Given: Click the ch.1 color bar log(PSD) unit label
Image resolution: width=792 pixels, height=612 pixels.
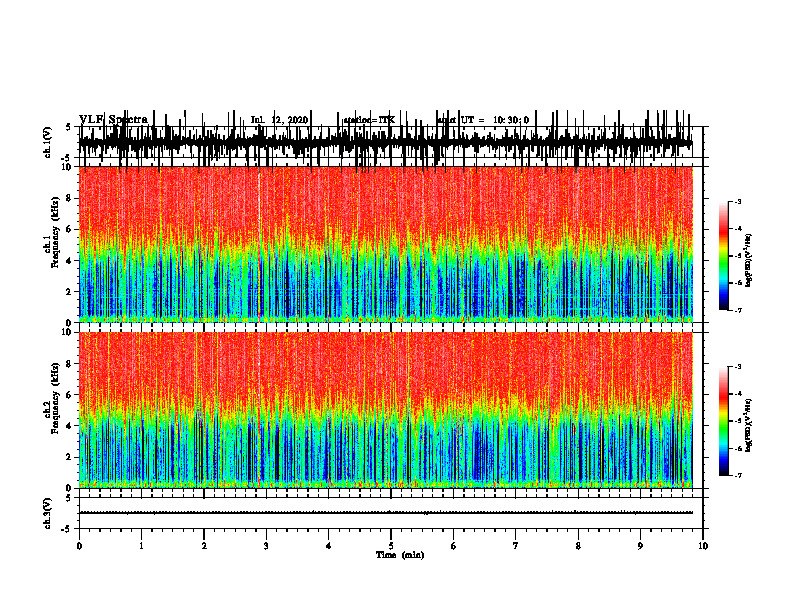Looking at the screenshot, I should point(749,261).
